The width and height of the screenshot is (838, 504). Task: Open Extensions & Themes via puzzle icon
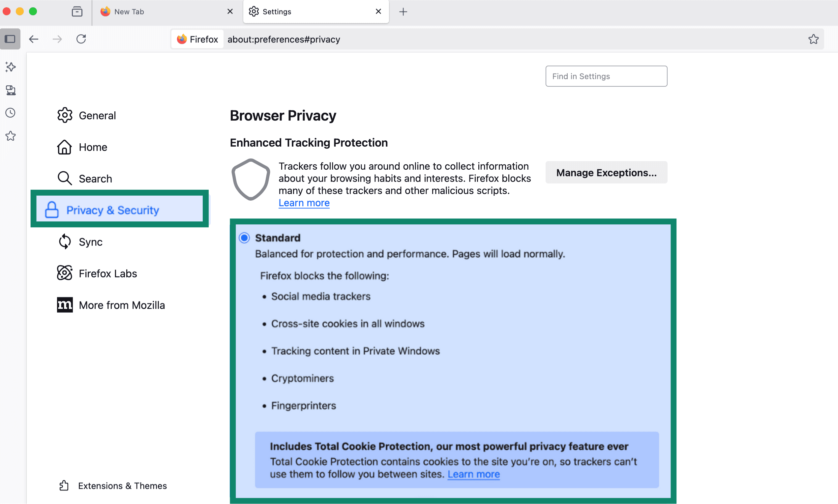click(64, 485)
